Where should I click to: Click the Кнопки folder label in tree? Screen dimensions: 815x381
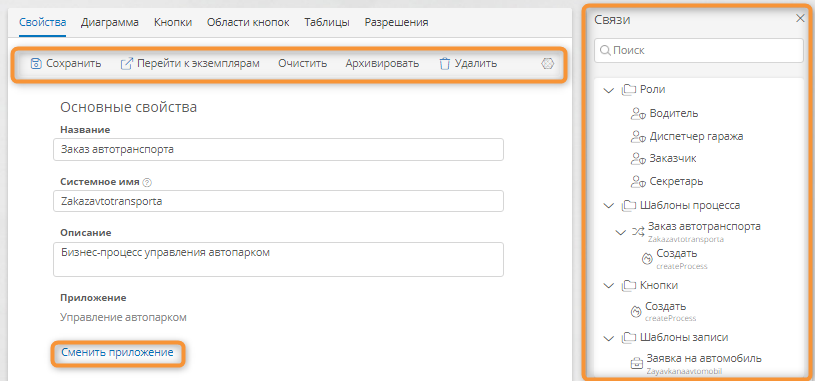click(x=659, y=285)
